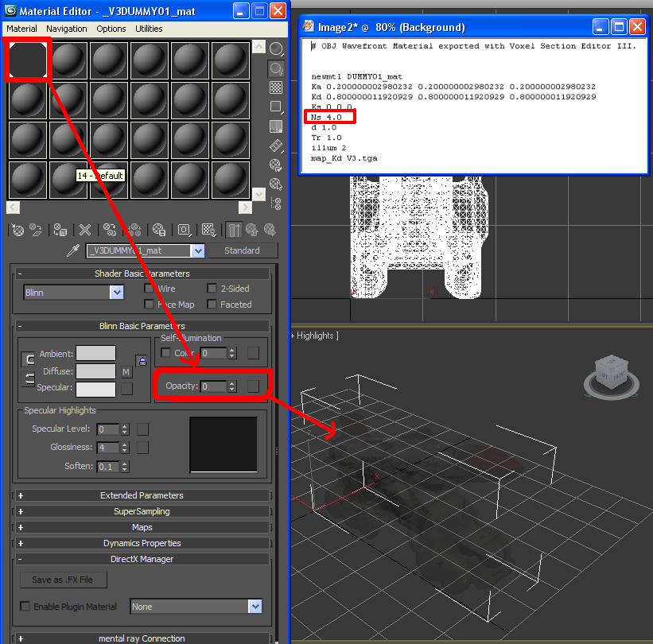Click the Specular color swatch
The width and height of the screenshot is (653, 644).
[x=95, y=389]
